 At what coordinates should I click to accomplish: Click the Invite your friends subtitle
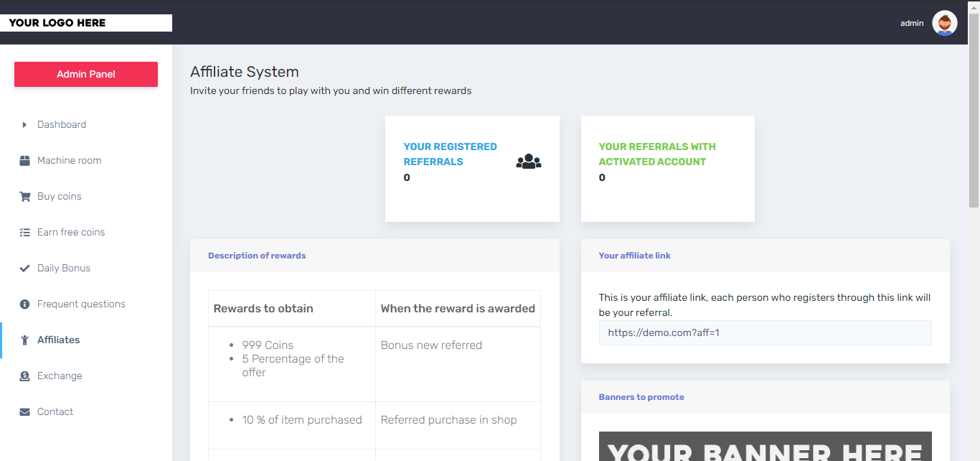coord(331,91)
